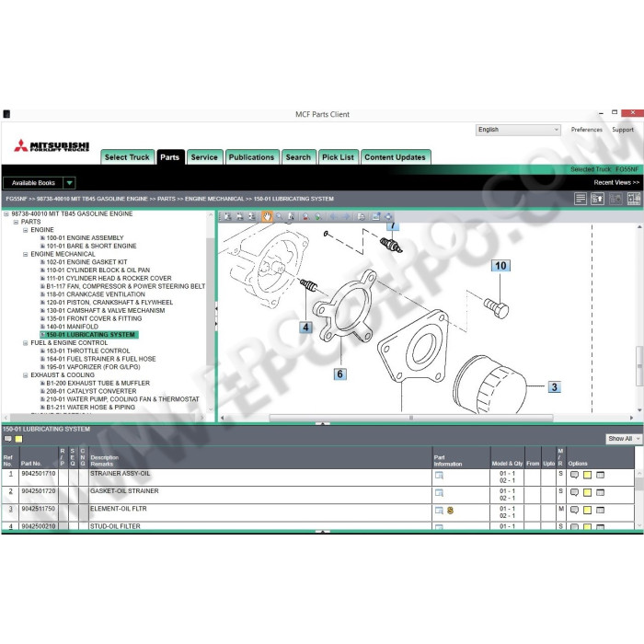Open part information for STRAINER ASSY-OIL
Image resolution: width=644 pixels, height=644 pixels.
click(439, 476)
